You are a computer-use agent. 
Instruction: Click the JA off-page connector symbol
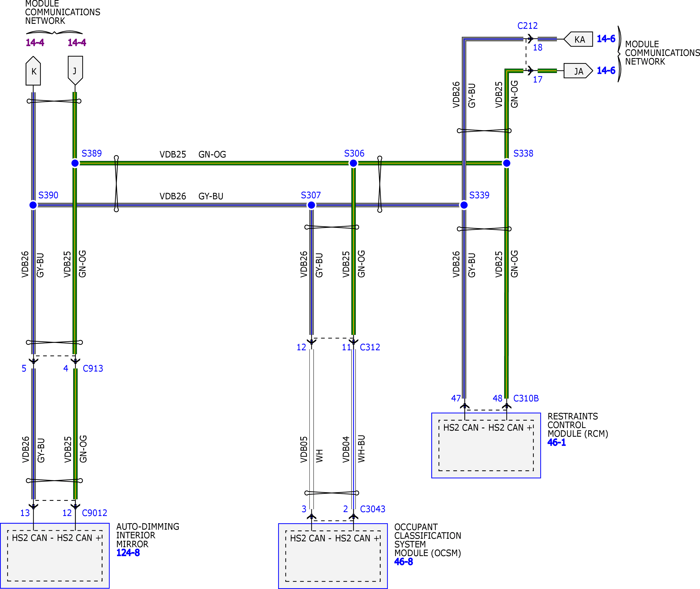[578, 71]
